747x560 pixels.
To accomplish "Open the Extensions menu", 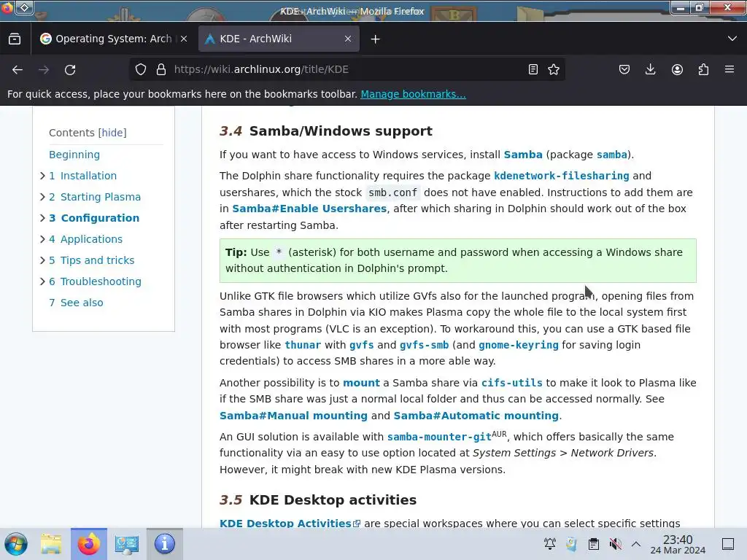I will point(703,69).
